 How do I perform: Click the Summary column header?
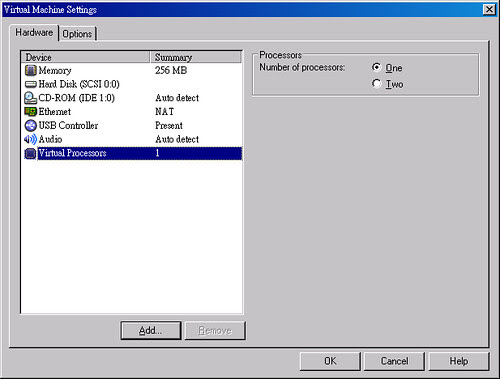tap(196, 57)
